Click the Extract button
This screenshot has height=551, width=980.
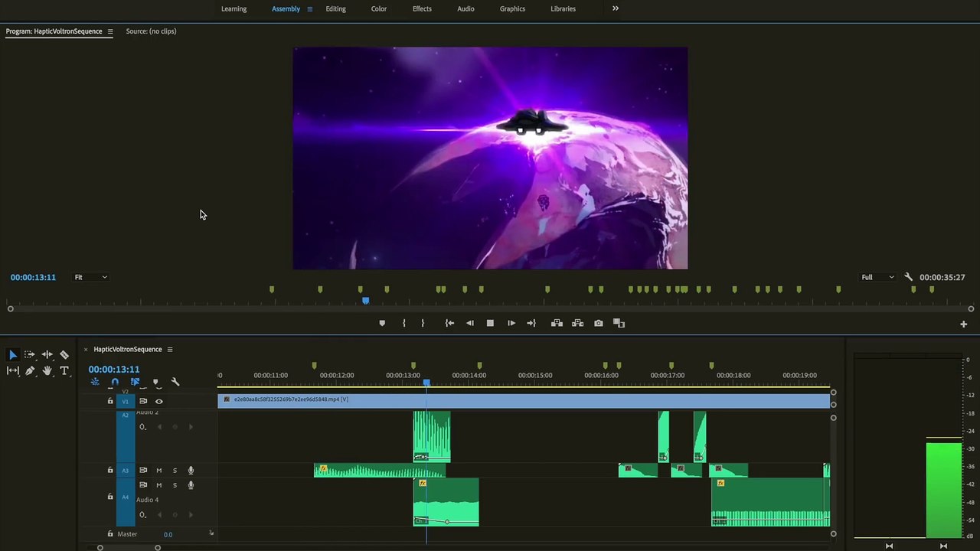pos(578,323)
